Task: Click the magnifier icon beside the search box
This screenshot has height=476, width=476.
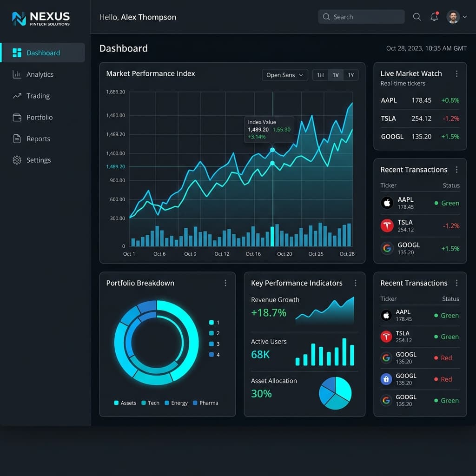Action: coord(417,17)
